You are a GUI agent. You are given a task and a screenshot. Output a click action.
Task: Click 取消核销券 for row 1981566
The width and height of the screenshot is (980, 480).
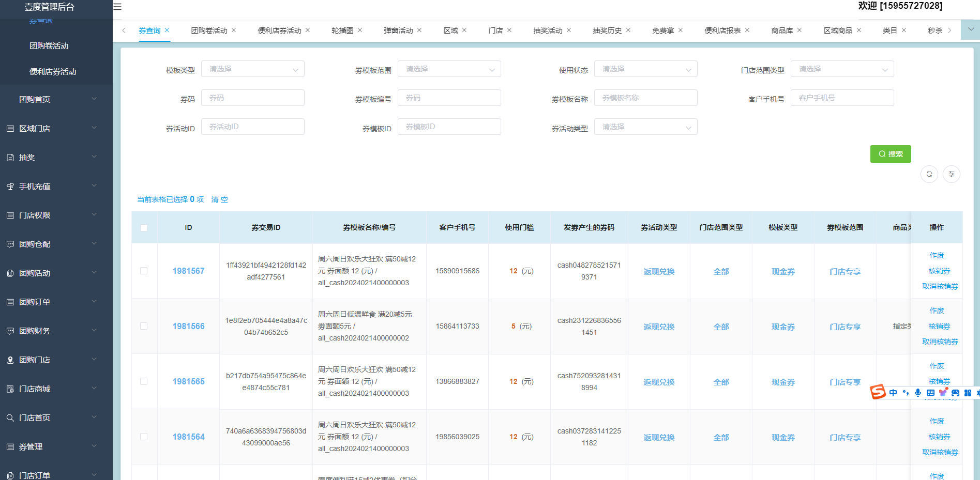click(x=940, y=342)
